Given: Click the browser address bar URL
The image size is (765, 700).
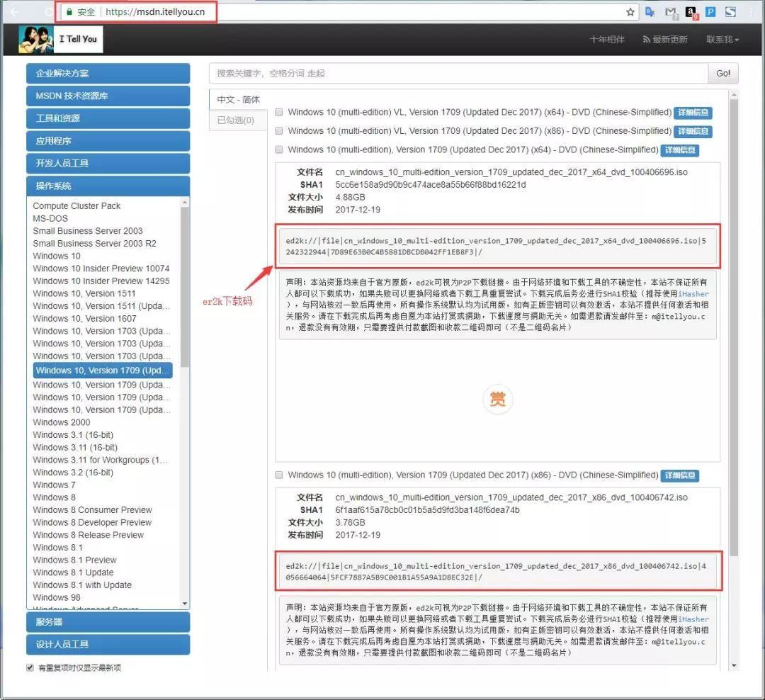Looking at the screenshot, I should point(155,12).
